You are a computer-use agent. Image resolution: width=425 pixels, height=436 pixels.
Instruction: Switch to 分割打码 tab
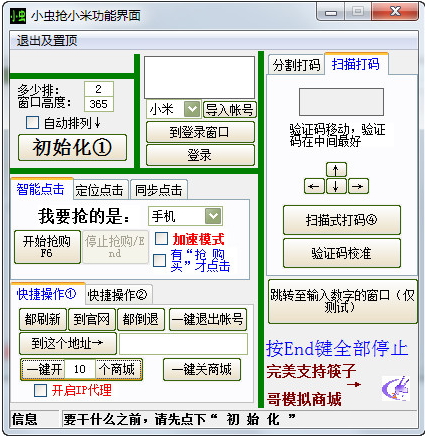point(296,65)
